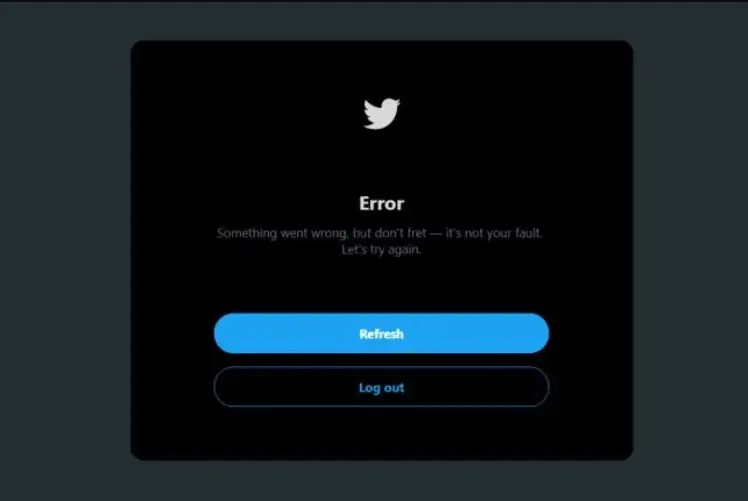Click the phrase "it's not your fault"
Image resolution: width=748 pixels, height=501 pixels.
[494, 233]
